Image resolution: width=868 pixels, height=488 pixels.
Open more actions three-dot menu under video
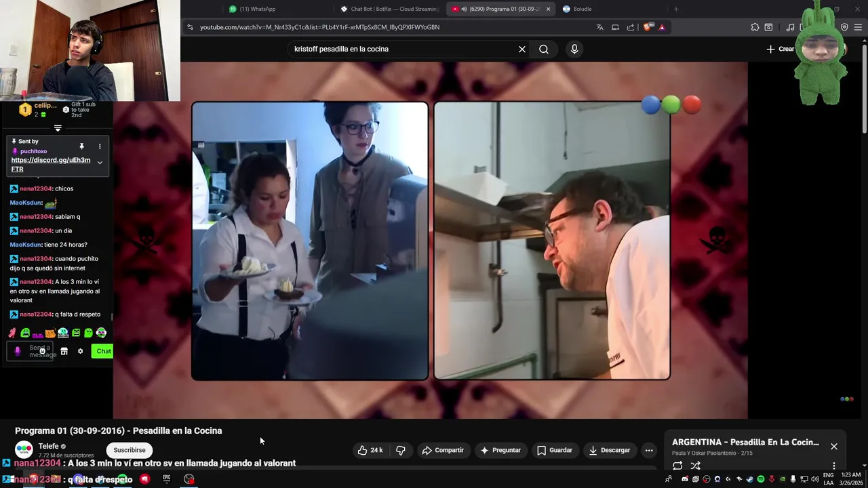pos(649,450)
